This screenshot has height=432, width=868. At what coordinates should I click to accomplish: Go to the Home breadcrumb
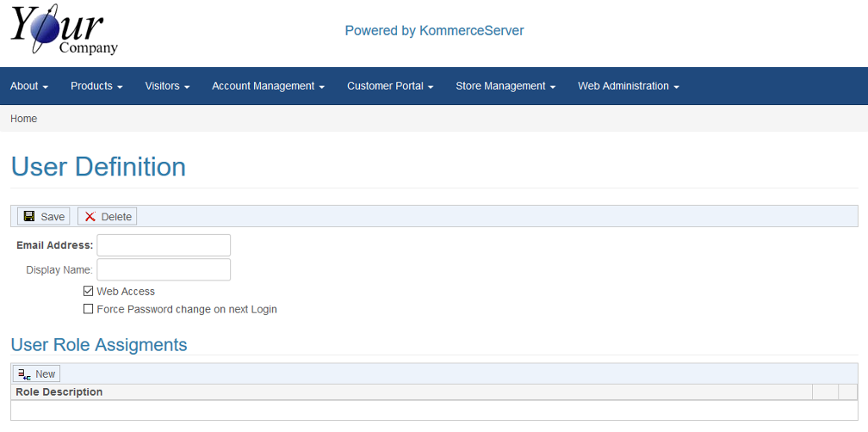(24, 119)
